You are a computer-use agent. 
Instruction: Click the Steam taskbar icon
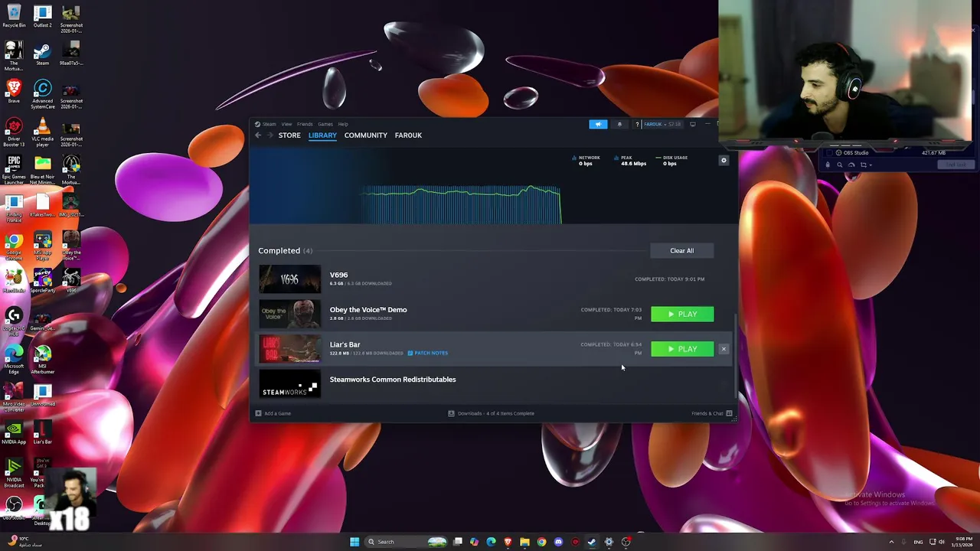(x=592, y=542)
